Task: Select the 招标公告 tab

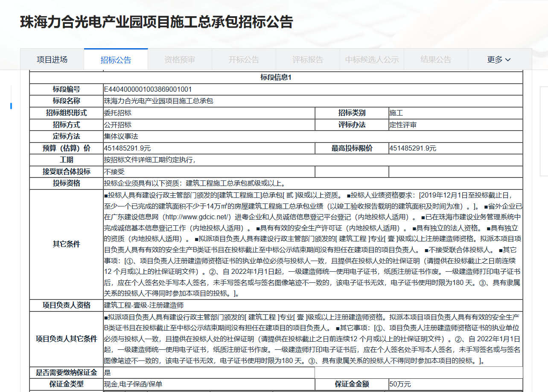Action: 116,60
